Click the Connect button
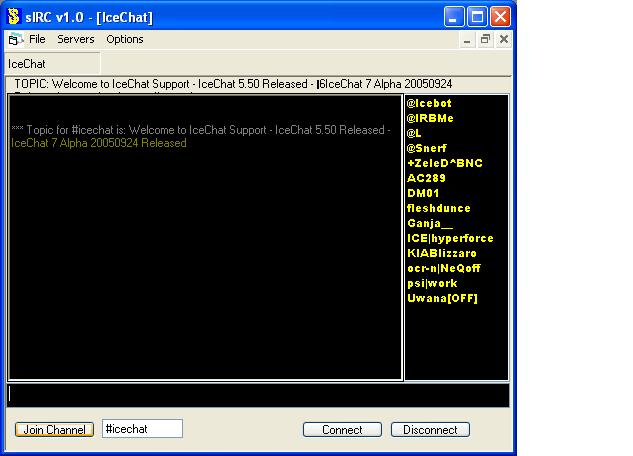Image resolution: width=633 pixels, height=456 pixels. [342, 429]
